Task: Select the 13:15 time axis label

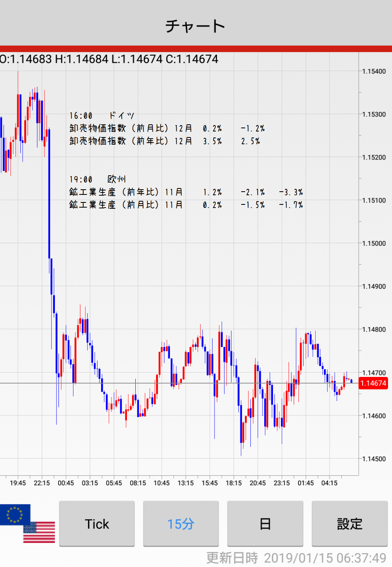Action: pos(185,483)
